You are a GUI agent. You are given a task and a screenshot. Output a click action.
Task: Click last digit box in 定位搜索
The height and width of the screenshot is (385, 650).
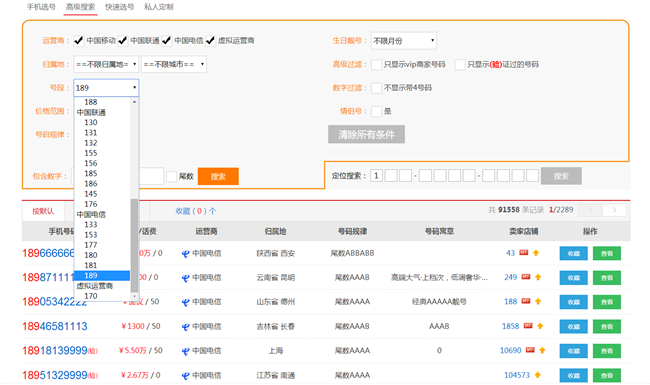click(533, 176)
